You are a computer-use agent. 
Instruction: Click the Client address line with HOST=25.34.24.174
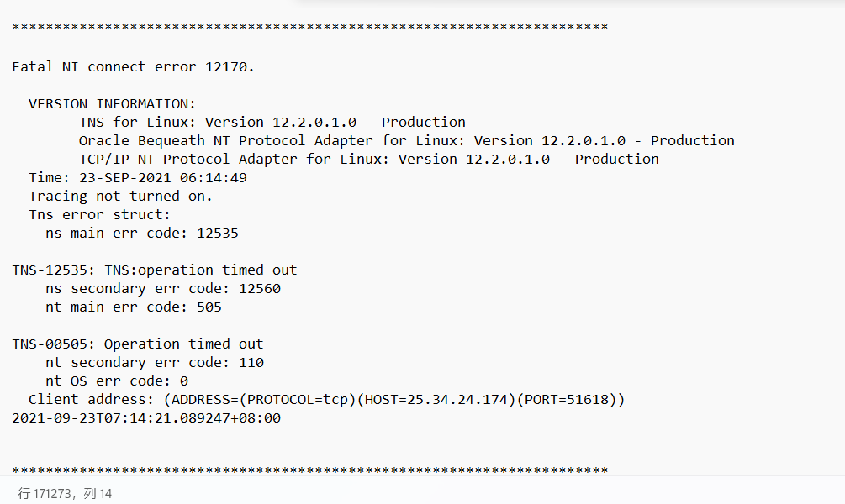pyautogui.click(x=326, y=399)
